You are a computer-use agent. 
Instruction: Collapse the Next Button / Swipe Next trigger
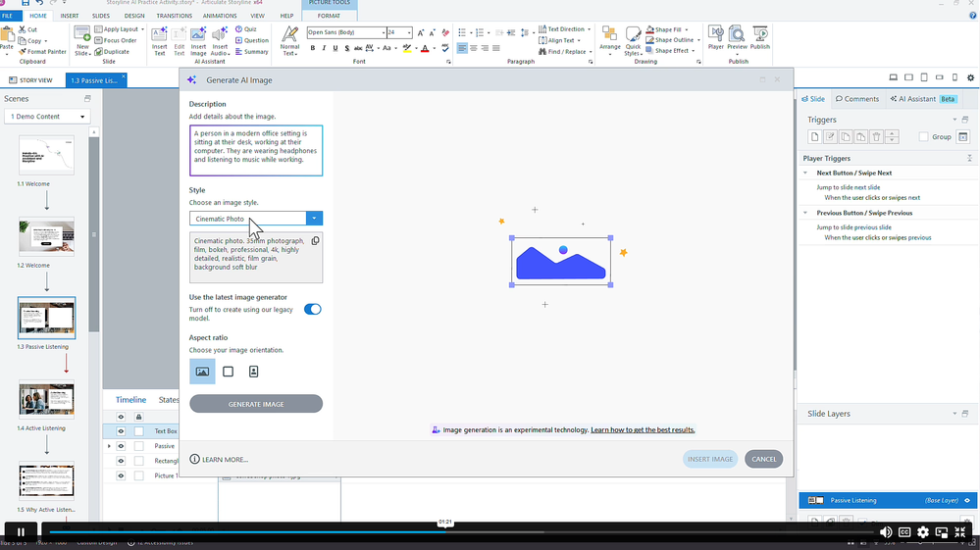click(805, 173)
